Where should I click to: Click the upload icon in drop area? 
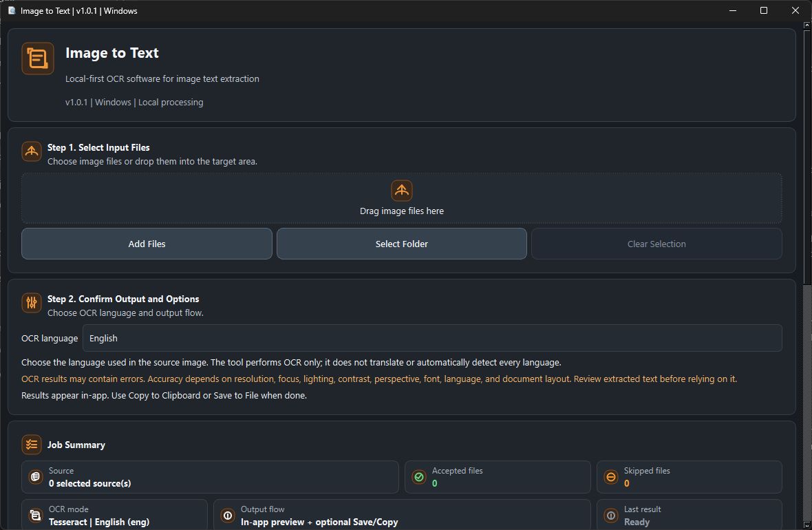point(401,191)
